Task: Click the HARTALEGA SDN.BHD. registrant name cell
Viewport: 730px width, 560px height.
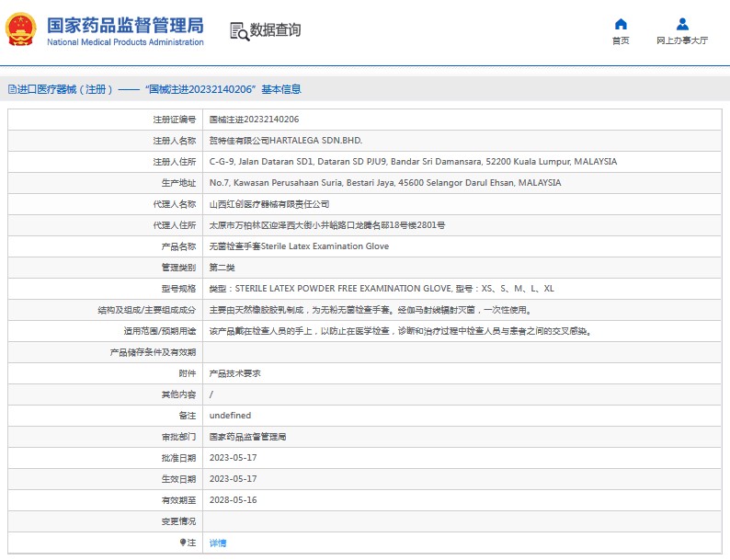Action: (286, 141)
